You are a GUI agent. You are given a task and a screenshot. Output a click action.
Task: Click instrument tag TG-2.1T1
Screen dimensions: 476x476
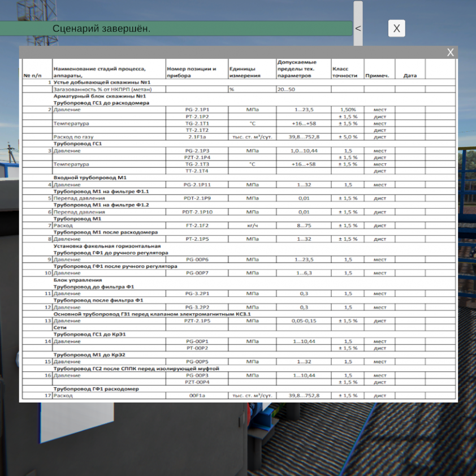click(197, 124)
